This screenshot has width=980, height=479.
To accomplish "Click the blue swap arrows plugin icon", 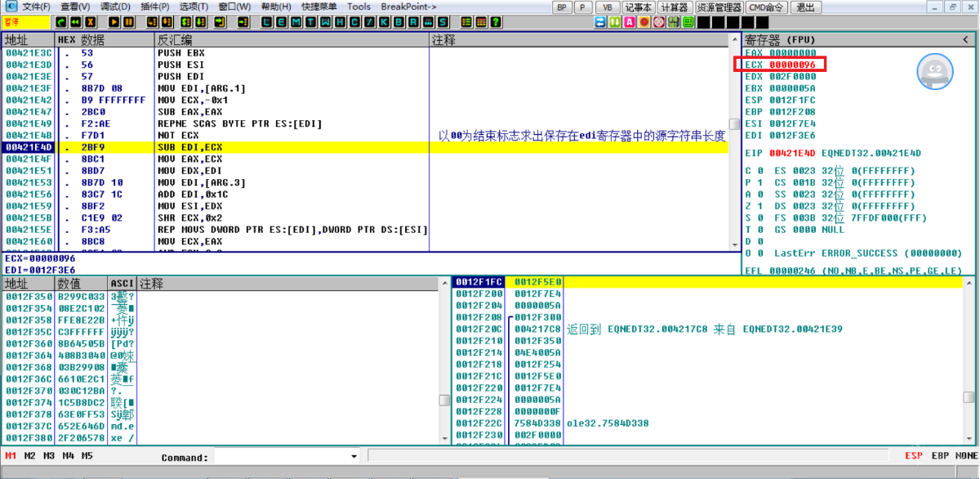I will (599, 21).
